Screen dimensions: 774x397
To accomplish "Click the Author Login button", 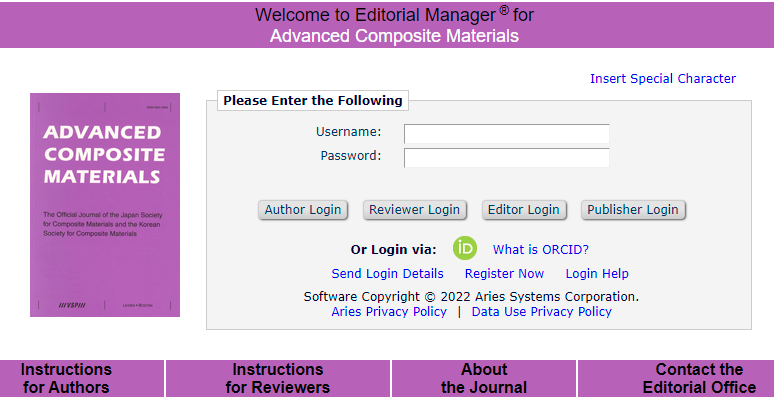I will tap(303, 210).
